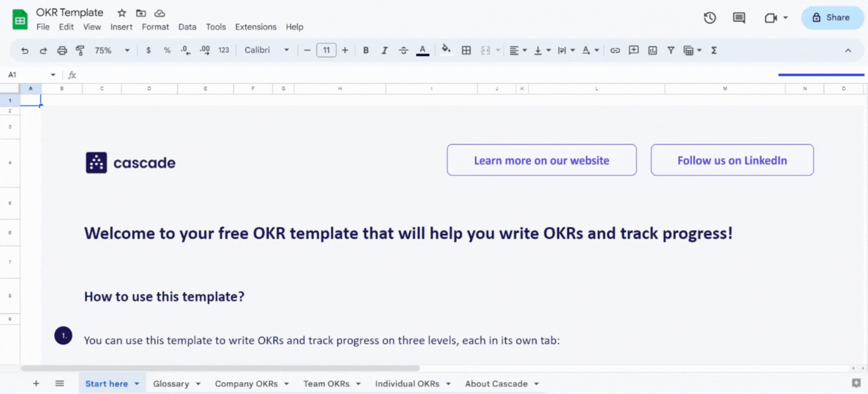Open the Calibri font dropdown
The width and height of the screenshot is (868, 394).
point(267,50)
